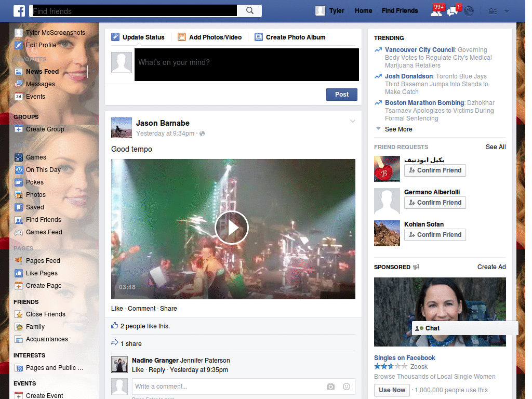This screenshot has height=399, width=532.
Task: Open Boston Marathon Bombing trending topic
Action: 424,103
